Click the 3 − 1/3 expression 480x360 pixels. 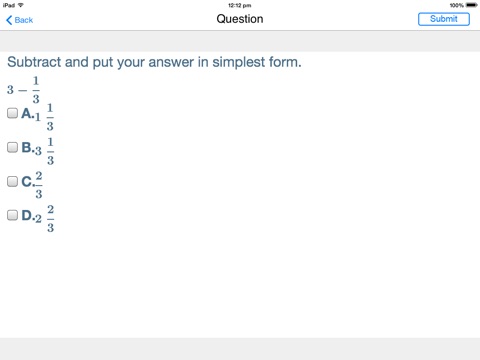23,90
